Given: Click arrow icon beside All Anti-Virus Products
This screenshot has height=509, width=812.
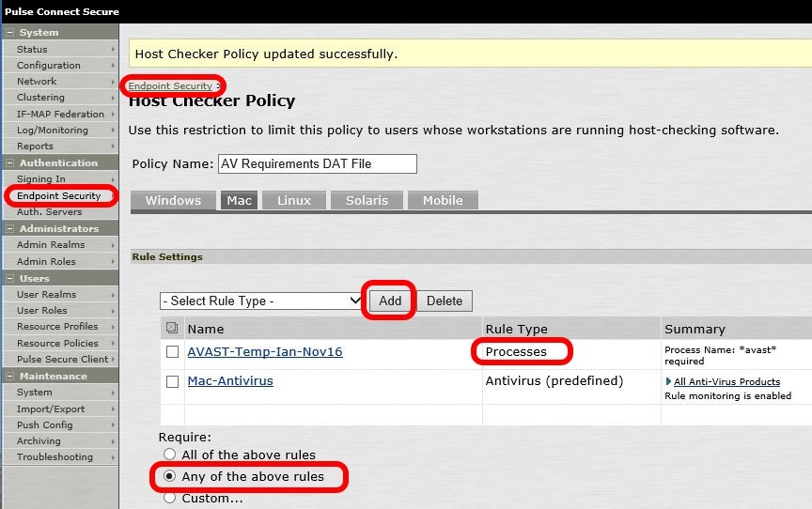Looking at the screenshot, I should tap(668, 381).
